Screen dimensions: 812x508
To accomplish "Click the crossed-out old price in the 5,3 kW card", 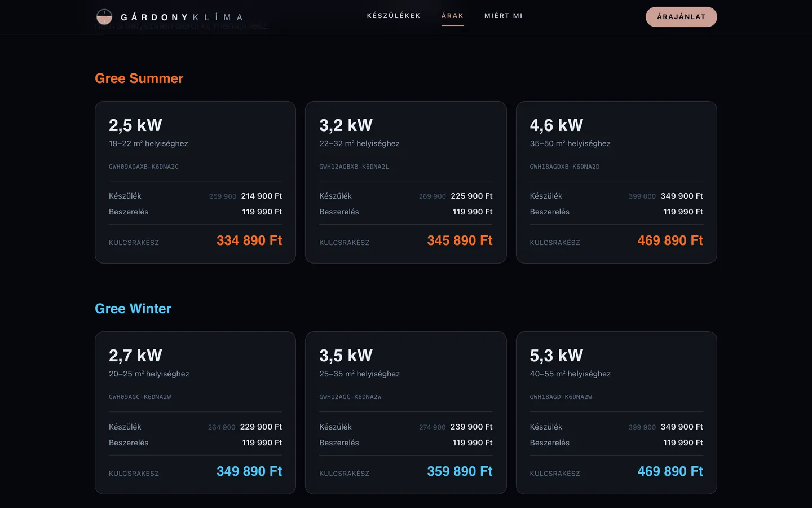I will point(642,427).
